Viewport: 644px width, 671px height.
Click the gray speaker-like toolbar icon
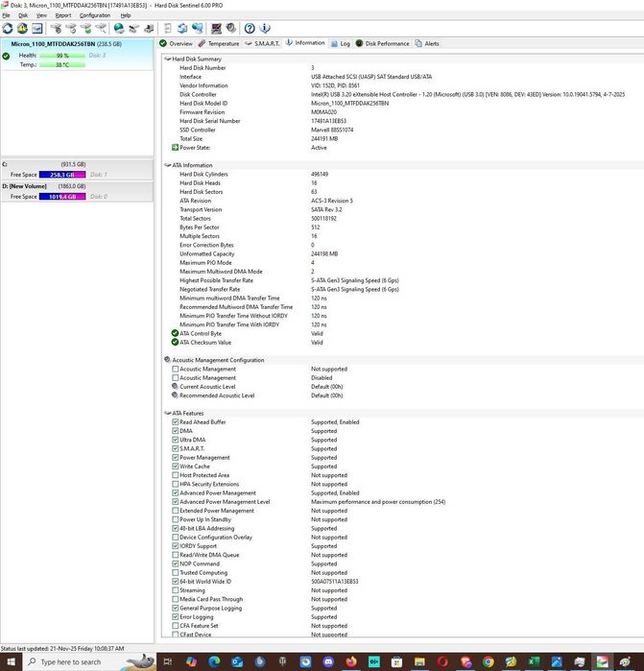click(x=231, y=29)
